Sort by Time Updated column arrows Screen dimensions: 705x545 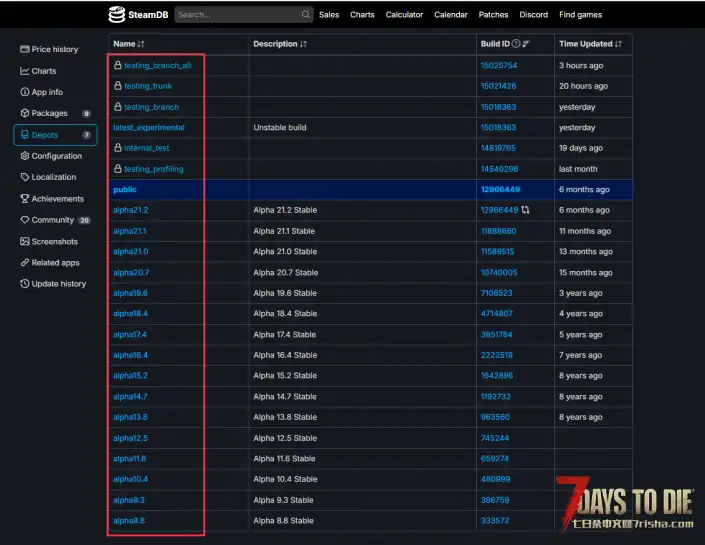[618, 44]
